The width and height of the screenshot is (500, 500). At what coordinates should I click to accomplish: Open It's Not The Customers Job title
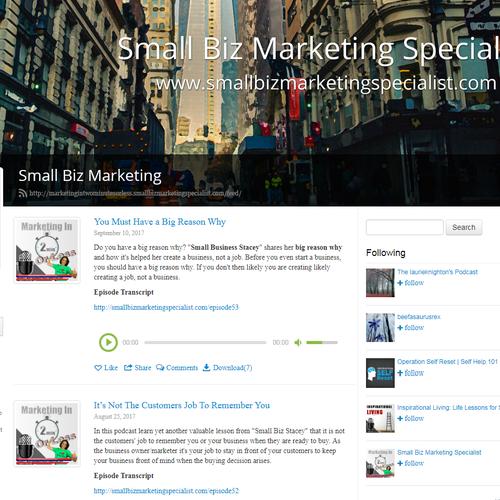[182, 405]
